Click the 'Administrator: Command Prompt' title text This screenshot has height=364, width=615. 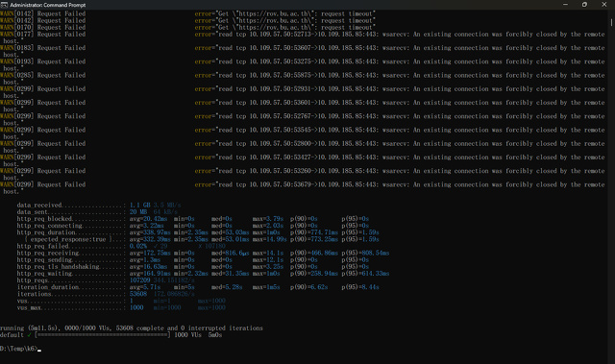(x=48, y=5)
